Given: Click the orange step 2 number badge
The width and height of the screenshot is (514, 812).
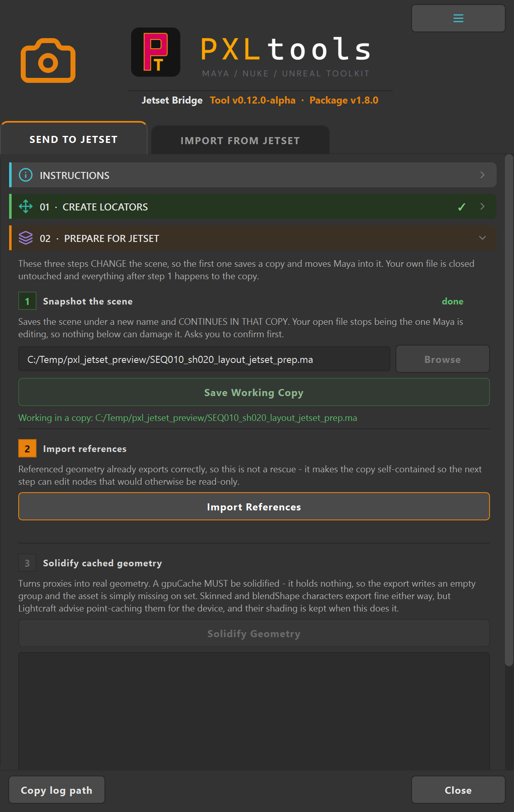Looking at the screenshot, I should point(27,449).
